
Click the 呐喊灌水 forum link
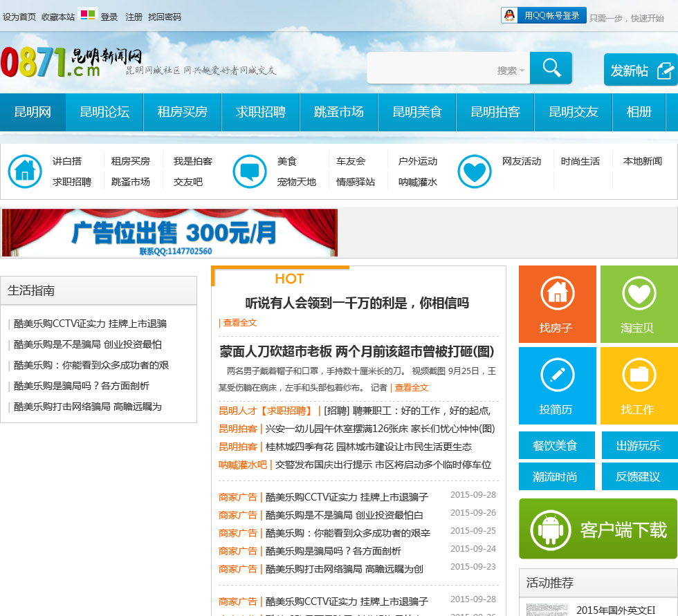[x=418, y=182]
